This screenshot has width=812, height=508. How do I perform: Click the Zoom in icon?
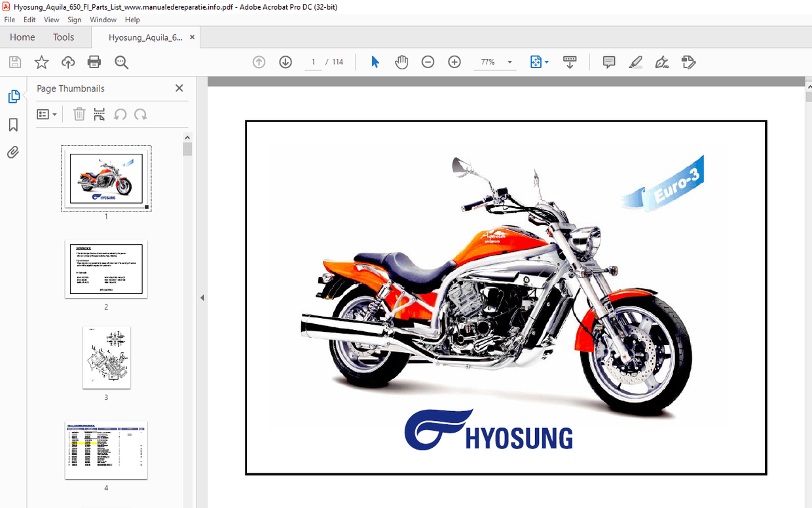[454, 62]
